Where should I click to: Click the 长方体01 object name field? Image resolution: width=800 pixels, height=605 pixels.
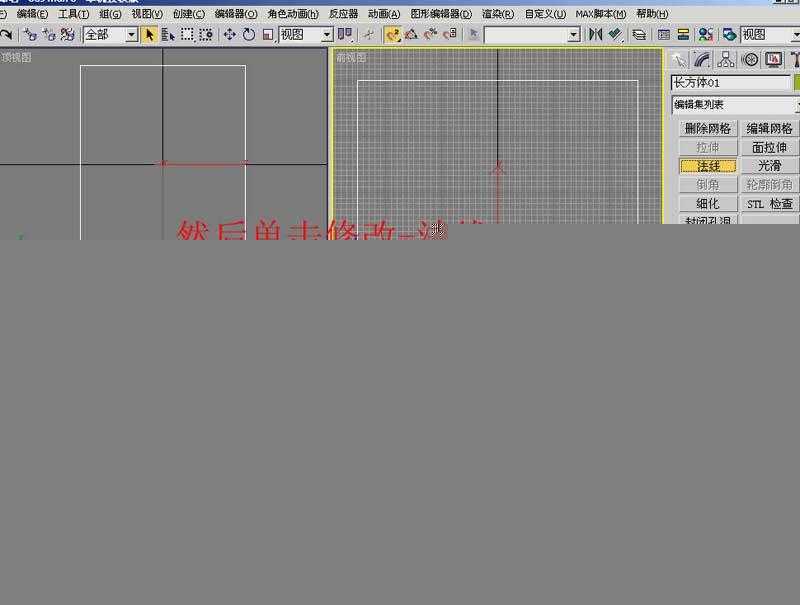731,83
